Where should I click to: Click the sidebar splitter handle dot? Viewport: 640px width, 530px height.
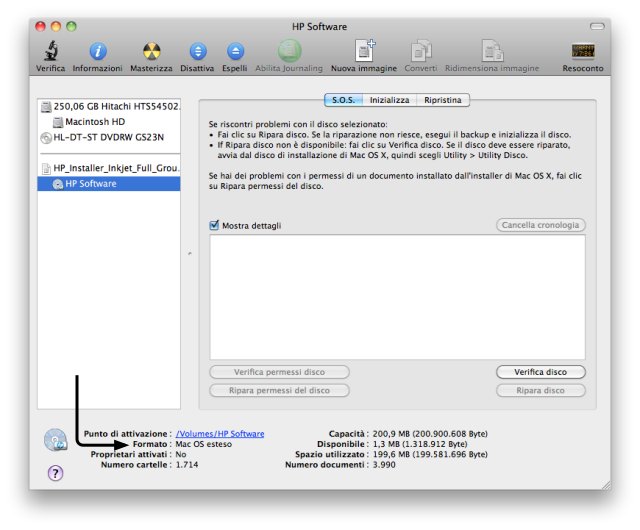tap(190, 254)
